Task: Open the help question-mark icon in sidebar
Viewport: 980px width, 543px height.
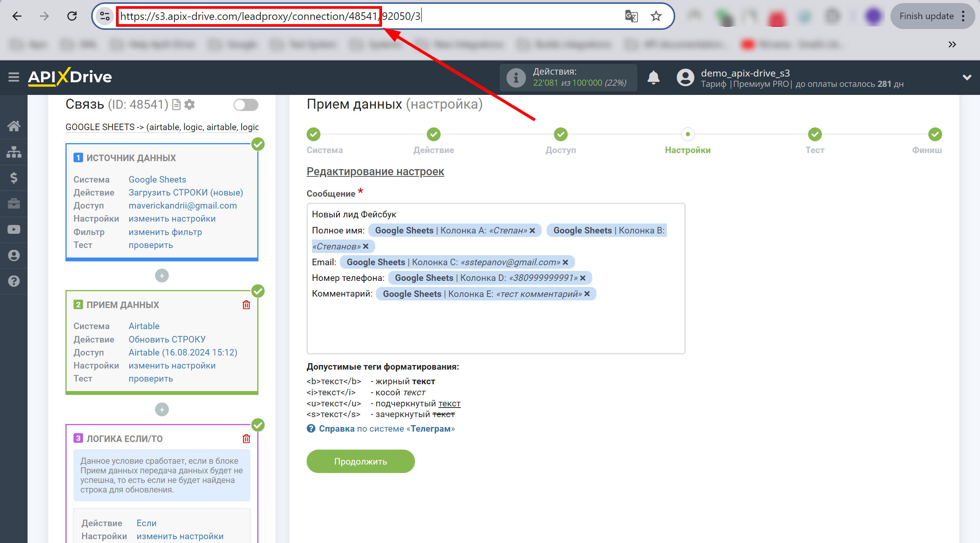Action: [14, 281]
